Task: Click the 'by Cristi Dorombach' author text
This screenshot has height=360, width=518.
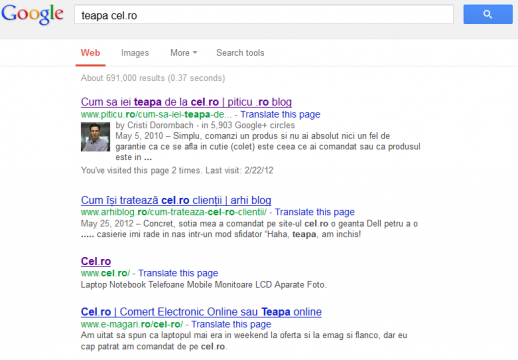Action: 154,125
